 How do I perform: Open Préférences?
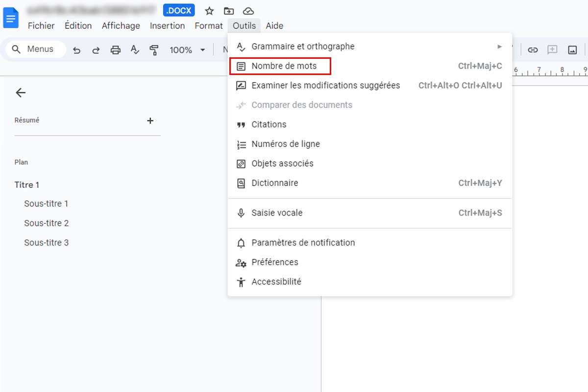tap(370, 262)
